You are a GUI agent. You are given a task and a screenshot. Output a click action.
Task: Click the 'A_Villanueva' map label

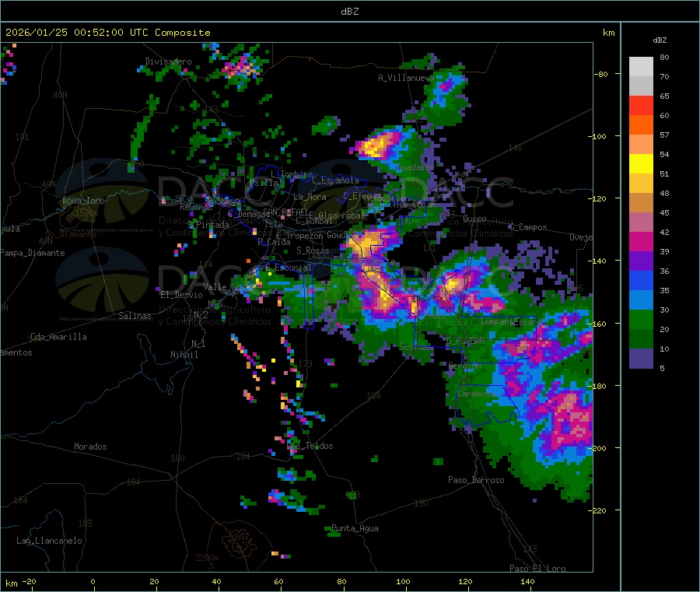pyautogui.click(x=406, y=78)
